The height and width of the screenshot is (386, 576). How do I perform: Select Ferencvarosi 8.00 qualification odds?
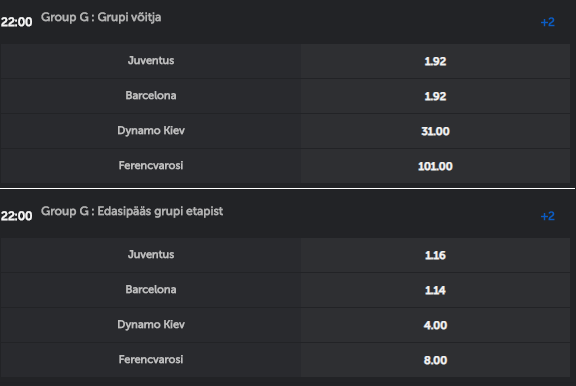coord(435,360)
